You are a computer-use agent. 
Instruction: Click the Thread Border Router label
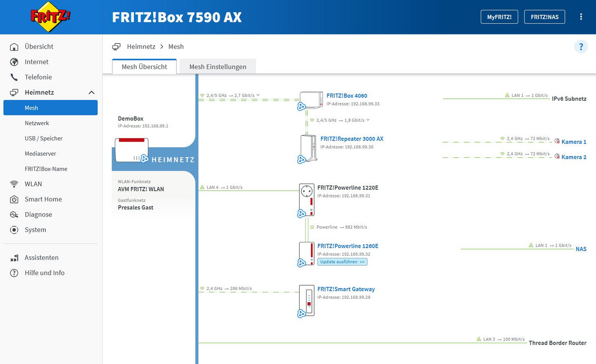click(x=558, y=343)
